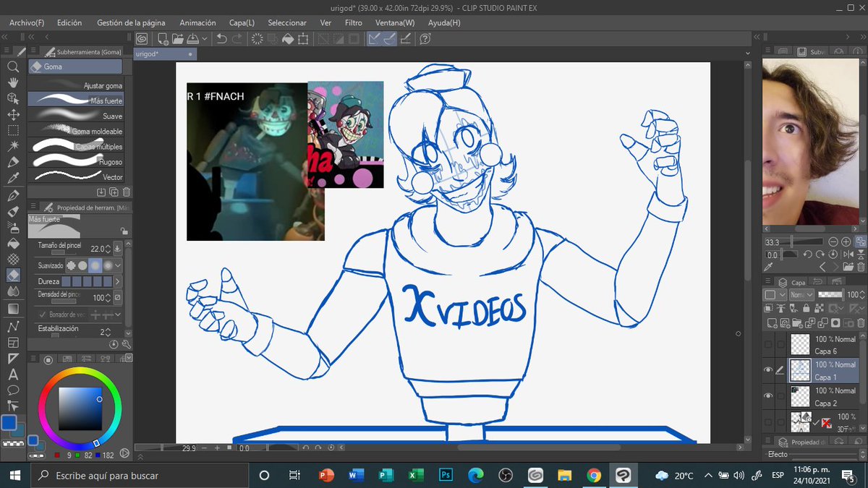Hide the Capa 1 layer

[768, 370]
